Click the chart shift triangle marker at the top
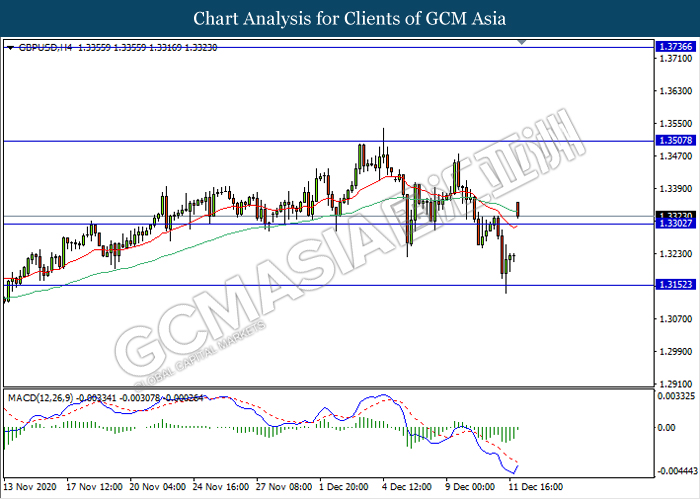Image resolution: width=700 pixels, height=500 pixels. (521, 42)
